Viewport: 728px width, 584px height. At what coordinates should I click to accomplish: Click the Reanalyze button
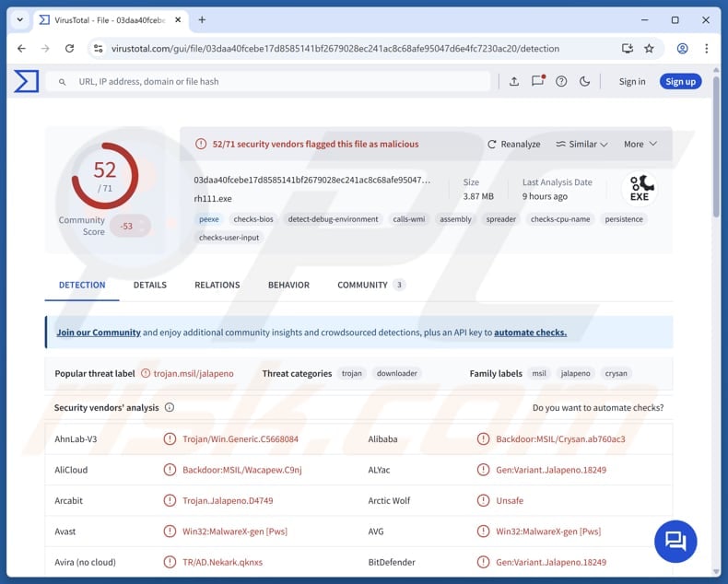tap(514, 145)
